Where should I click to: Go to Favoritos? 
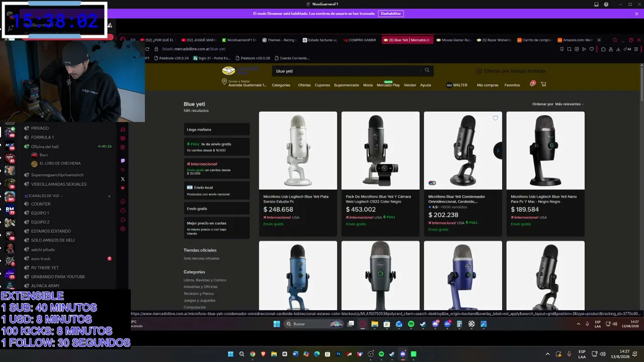512,85
